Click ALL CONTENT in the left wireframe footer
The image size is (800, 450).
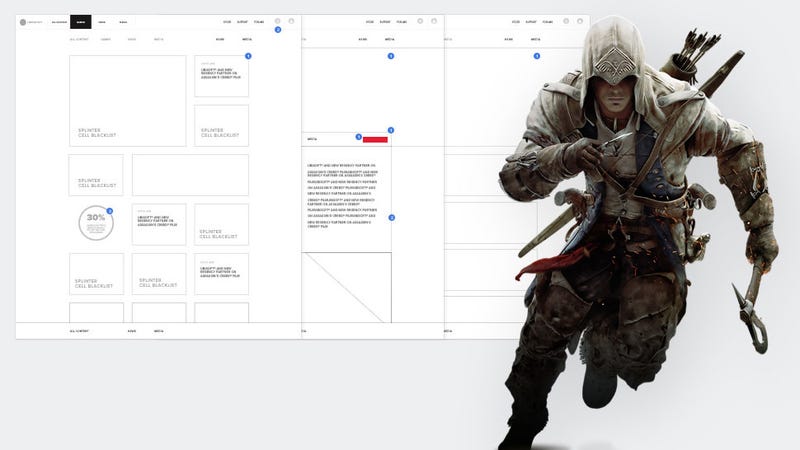[x=79, y=331]
